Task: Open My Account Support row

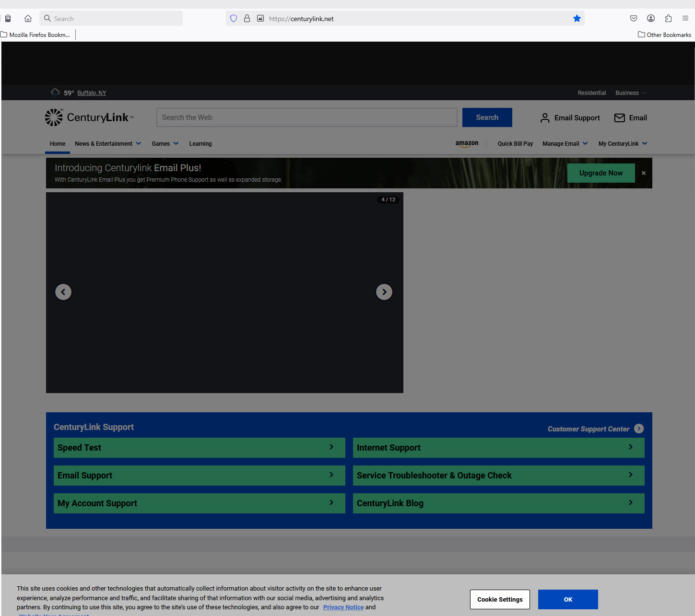Action: 200,503
